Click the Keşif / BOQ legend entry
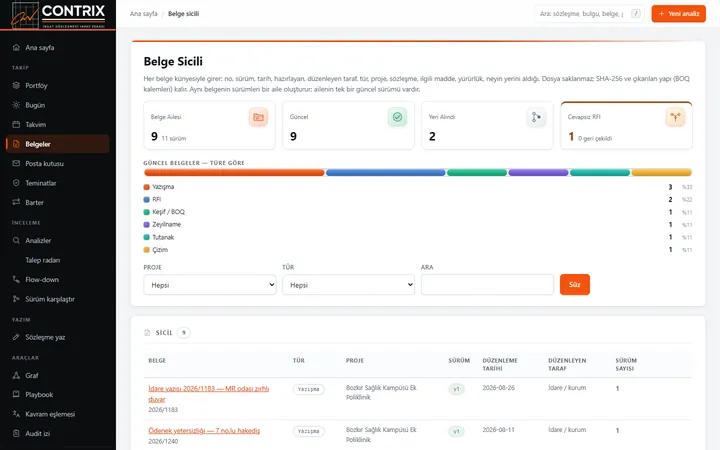 pos(164,212)
